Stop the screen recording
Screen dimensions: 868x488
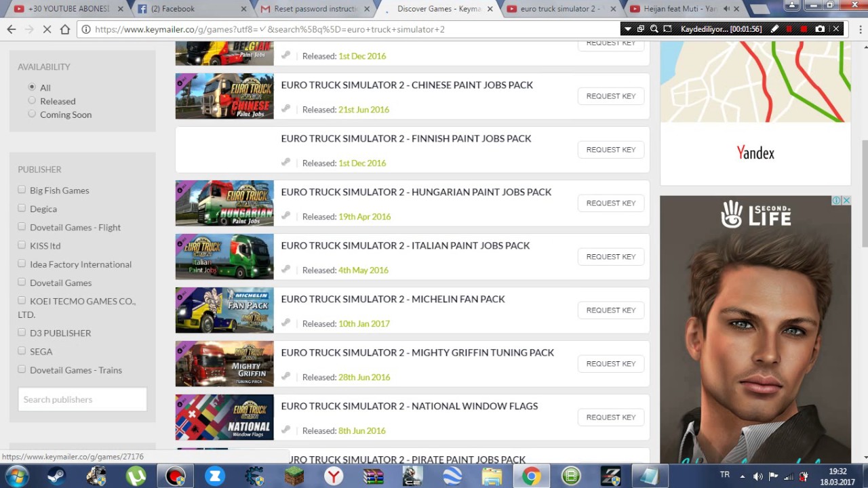coord(804,29)
